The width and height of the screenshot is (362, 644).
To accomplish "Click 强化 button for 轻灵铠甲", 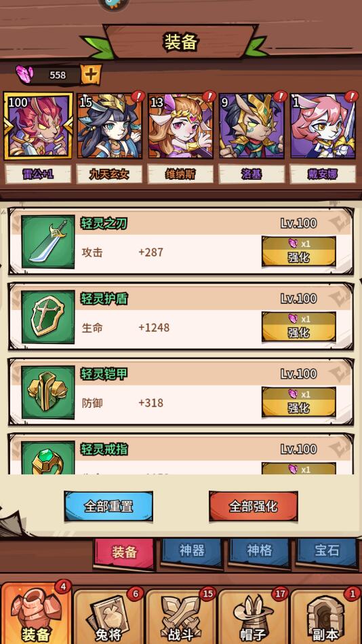I will pyautogui.click(x=299, y=402).
